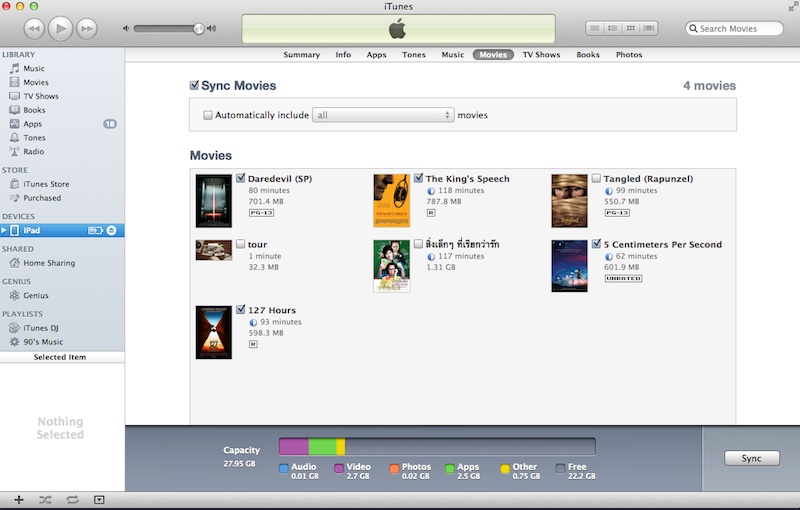The width and height of the screenshot is (800, 510).
Task: Click the 127 Hours poster
Action: (214, 333)
